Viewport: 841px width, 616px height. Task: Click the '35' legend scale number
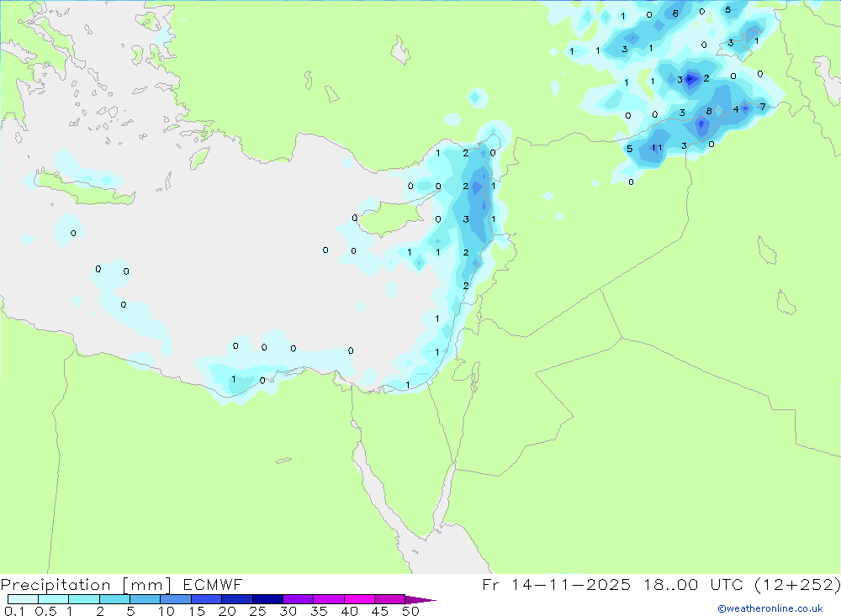click(x=319, y=611)
